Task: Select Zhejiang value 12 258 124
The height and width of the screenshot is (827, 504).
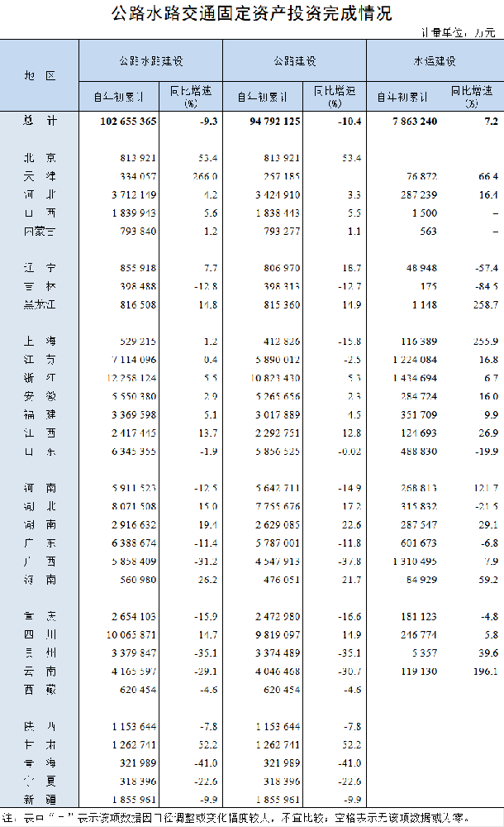Action: click(132, 378)
